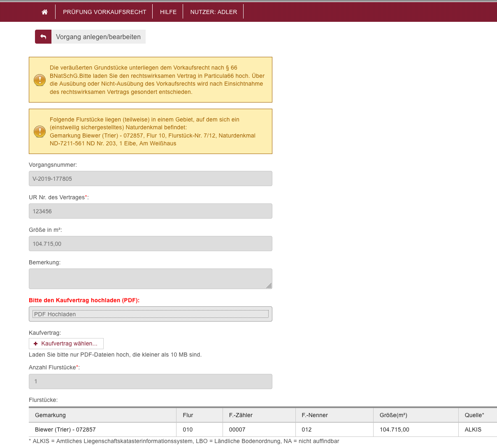Click the Naturdenkmal warning exclamation icon
This screenshot has width=497, height=448.
[x=39, y=131]
